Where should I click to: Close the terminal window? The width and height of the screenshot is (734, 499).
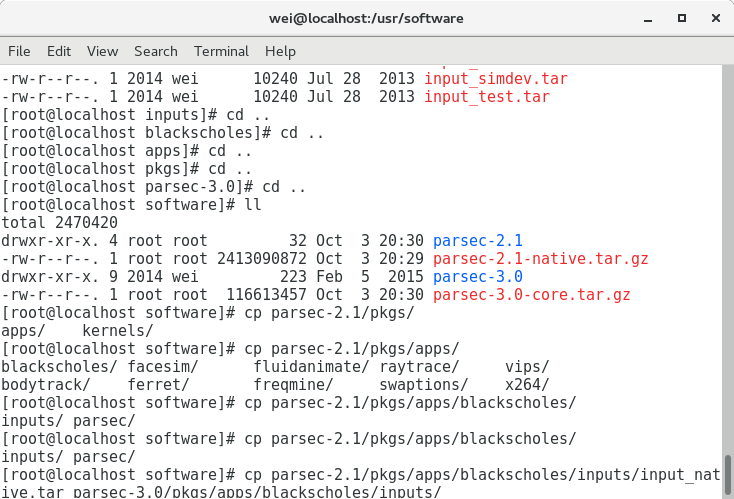click(715, 18)
